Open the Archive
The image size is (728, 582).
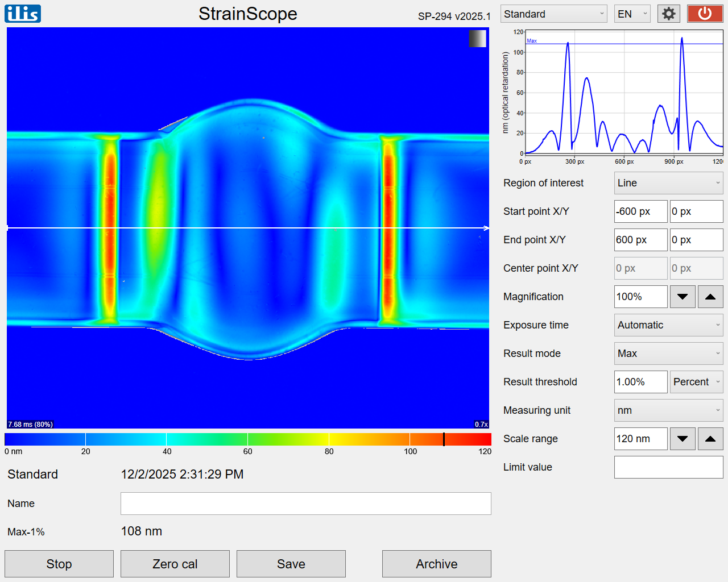click(437, 564)
